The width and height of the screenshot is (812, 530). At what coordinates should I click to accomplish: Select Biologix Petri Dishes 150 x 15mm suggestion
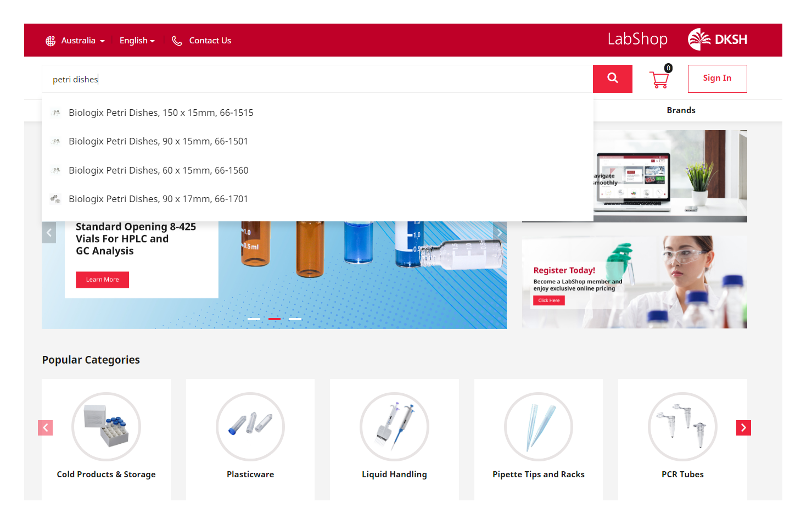pos(161,113)
